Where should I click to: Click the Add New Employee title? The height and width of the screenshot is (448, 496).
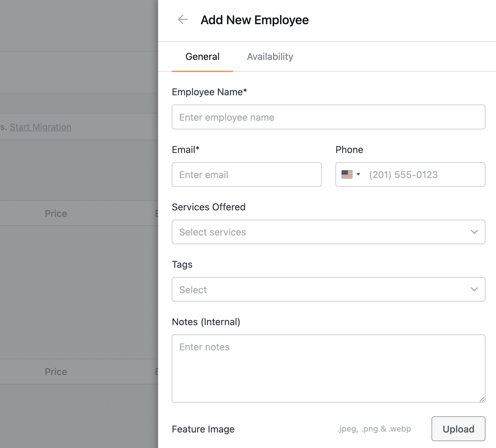[255, 20]
